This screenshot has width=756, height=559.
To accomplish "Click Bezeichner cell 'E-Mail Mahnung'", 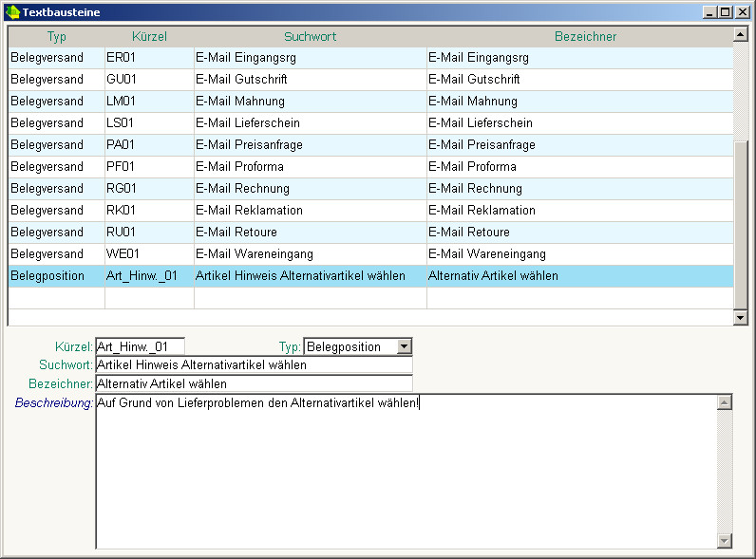I will (x=580, y=102).
